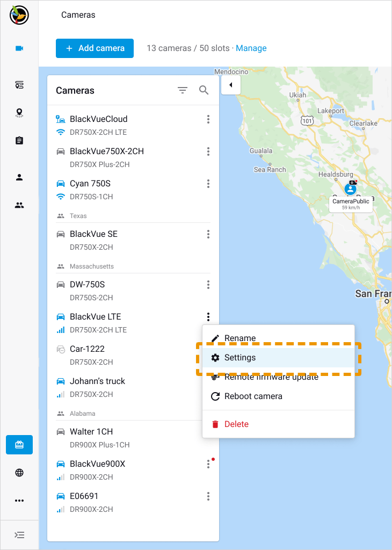Click the blue subscription card sidebar button
The height and width of the screenshot is (550, 392).
(x=19, y=445)
